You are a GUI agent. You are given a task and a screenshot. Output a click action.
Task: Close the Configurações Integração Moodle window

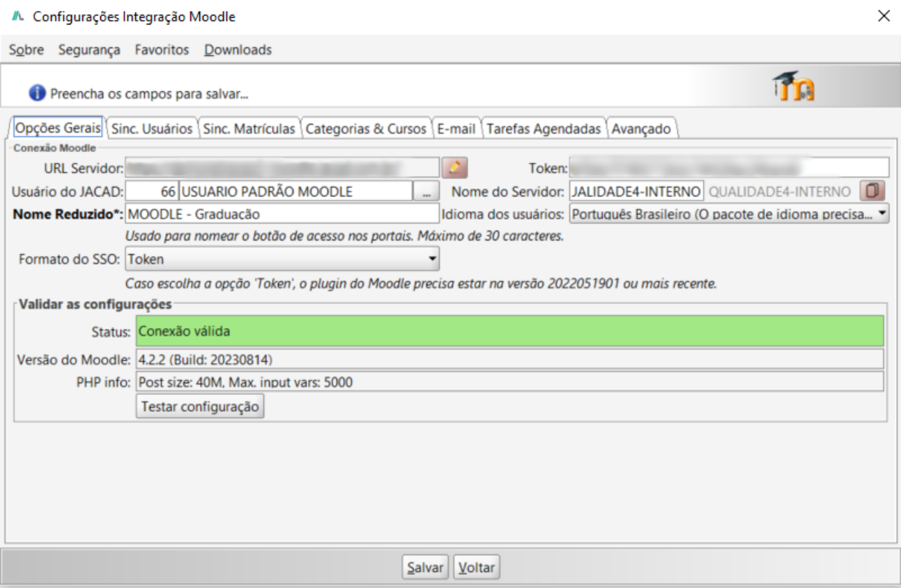(x=884, y=16)
